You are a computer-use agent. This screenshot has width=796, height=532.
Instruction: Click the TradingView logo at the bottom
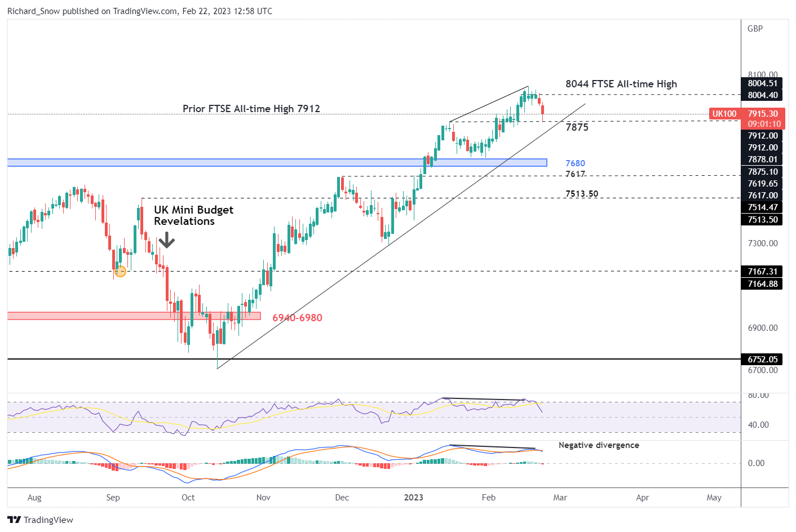pos(40,520)
